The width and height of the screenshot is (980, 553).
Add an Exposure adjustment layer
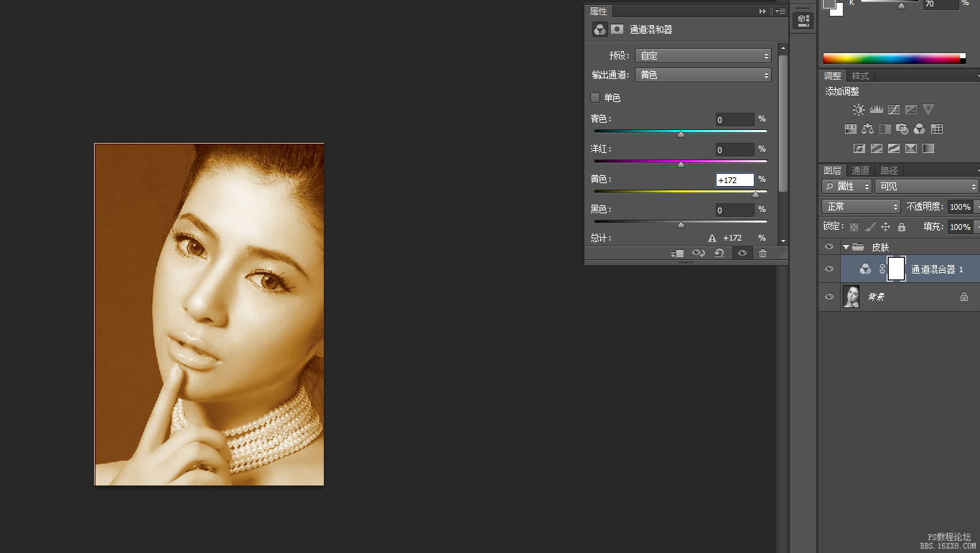tap(911, 110)
